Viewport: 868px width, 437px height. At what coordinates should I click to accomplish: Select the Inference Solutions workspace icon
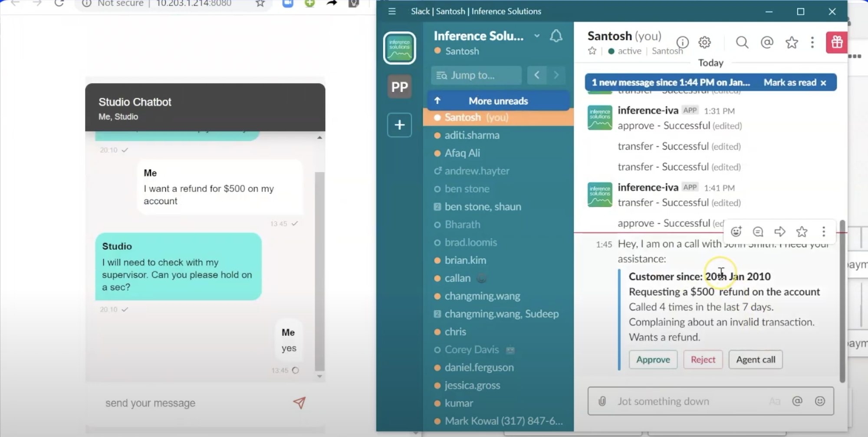(399, 48)
